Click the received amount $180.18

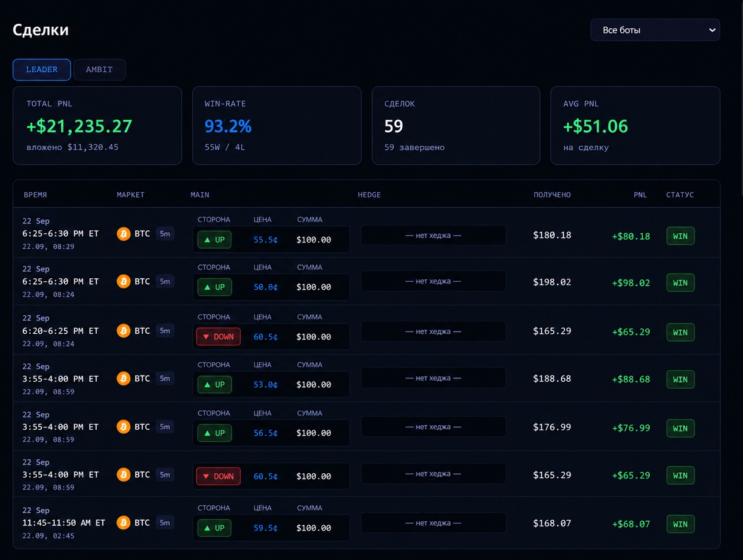(552, 235)
